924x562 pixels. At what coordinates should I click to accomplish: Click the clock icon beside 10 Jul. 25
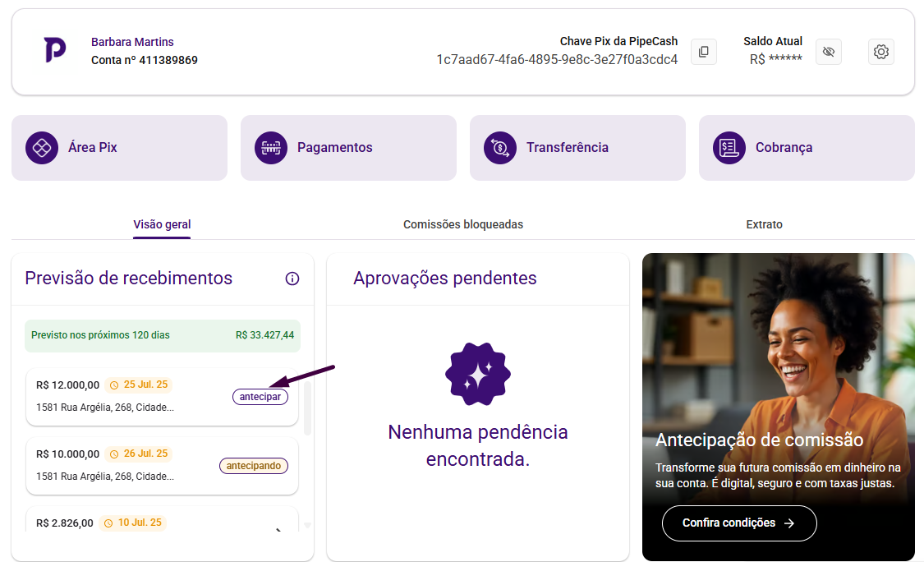(108, 523)
